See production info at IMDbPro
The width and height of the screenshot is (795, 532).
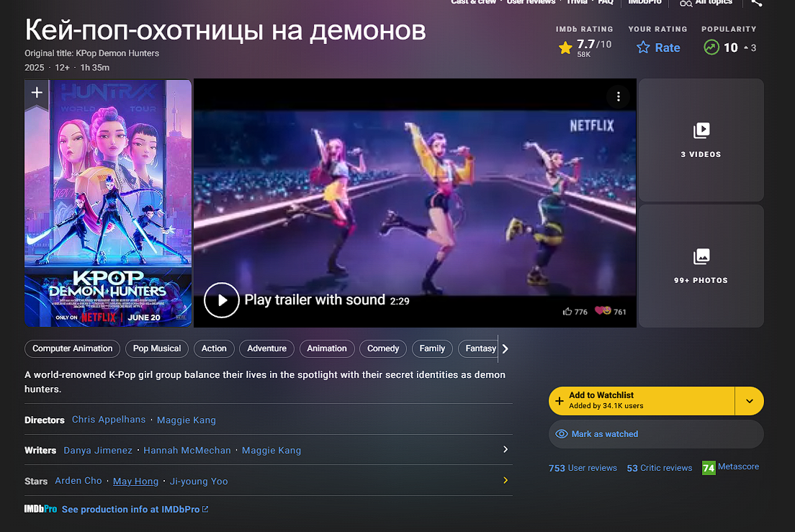tap(130, 509)
